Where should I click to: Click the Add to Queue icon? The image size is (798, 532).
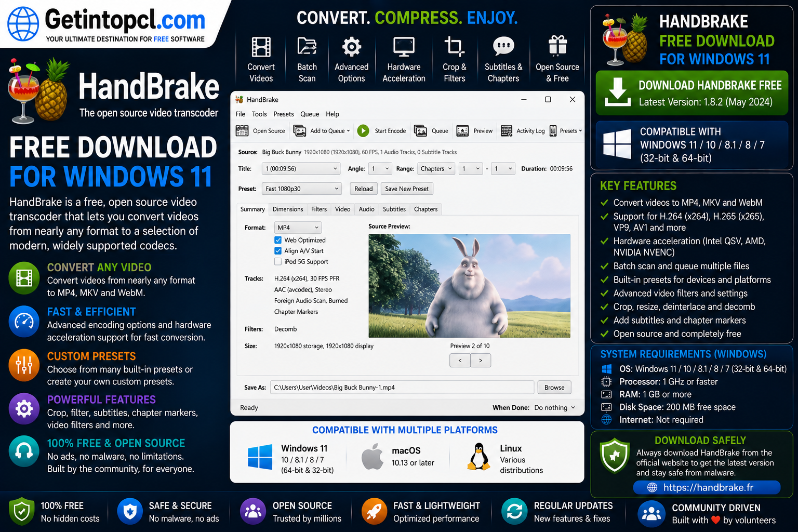tap(300, 131)
